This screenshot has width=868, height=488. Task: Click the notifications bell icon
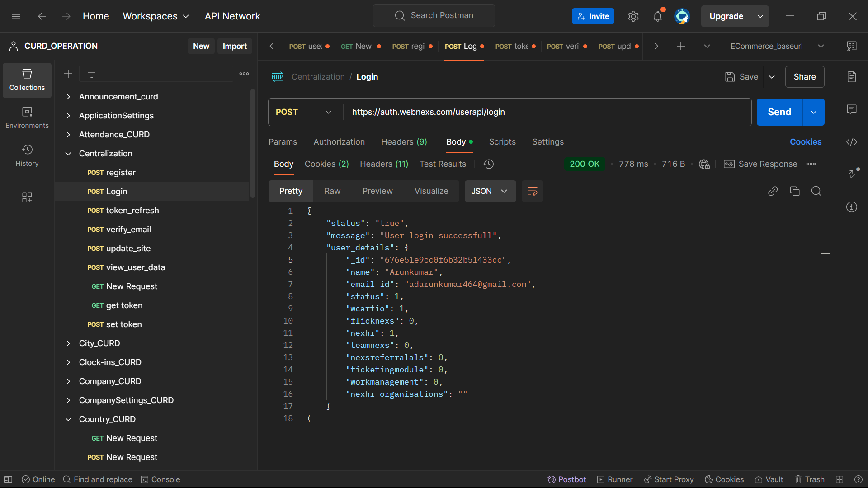657,17
